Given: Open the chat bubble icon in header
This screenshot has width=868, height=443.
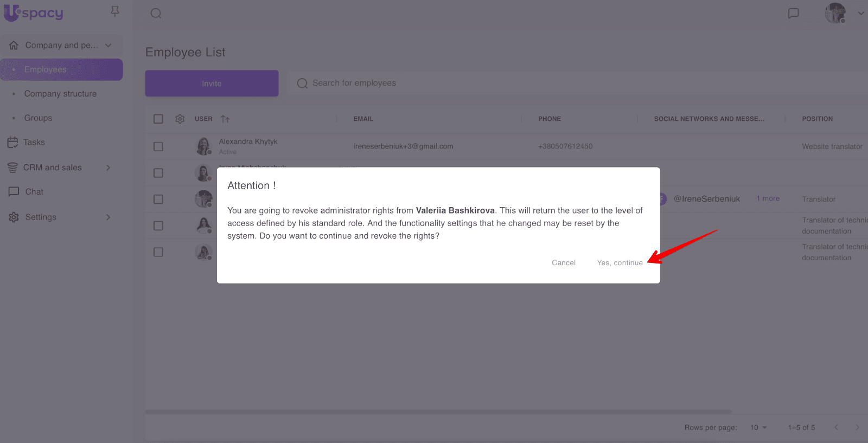Looking at the screenshot, I should coord(793,13).
